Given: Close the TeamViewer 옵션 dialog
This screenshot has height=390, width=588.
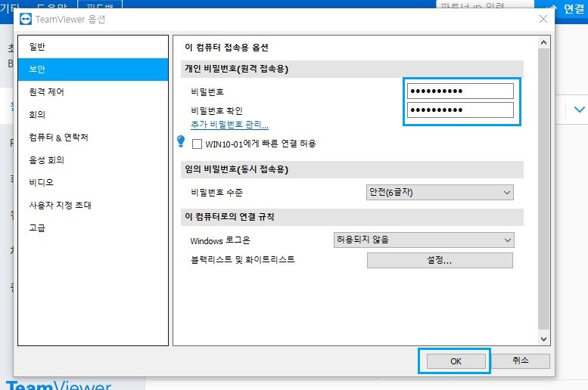Looking at the screenshot, I should (543, 19).
